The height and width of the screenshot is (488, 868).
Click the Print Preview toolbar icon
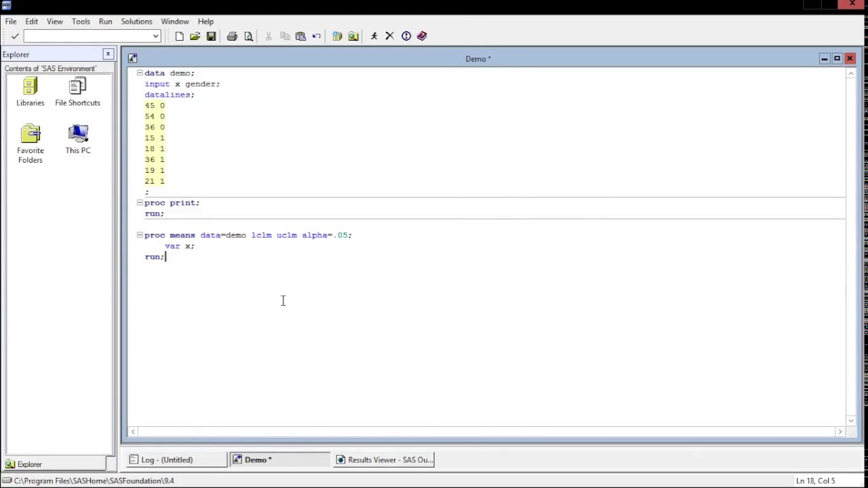tap(248, 36)
